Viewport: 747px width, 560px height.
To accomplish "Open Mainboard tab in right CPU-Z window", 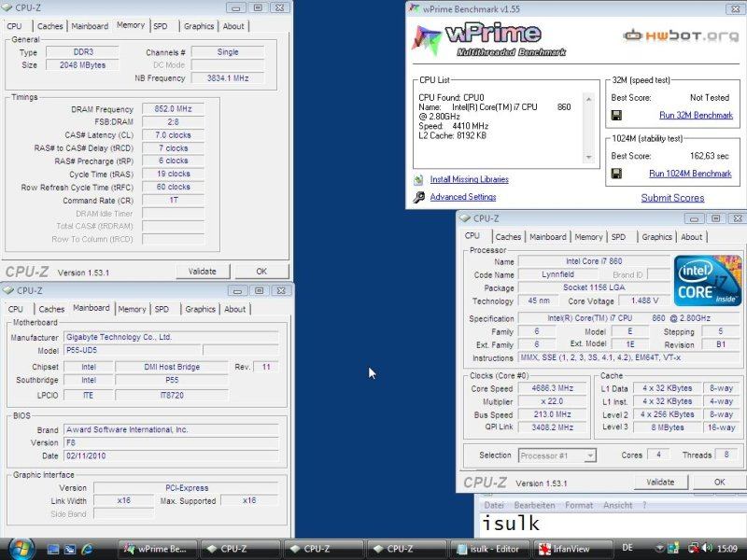I will coord(548,237).
